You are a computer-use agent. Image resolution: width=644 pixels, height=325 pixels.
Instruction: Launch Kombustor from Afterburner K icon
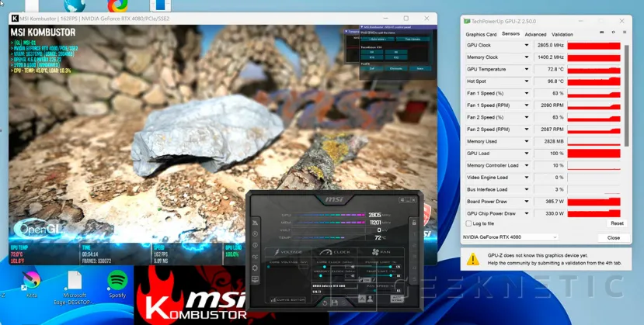pos(255,233)
